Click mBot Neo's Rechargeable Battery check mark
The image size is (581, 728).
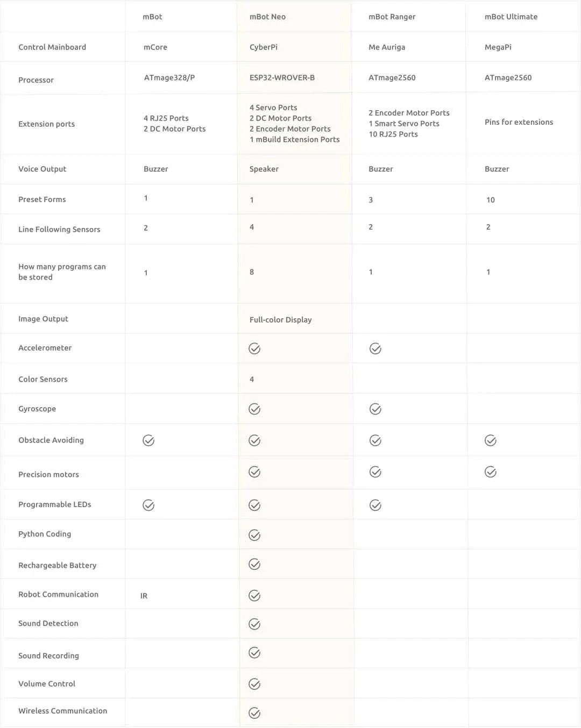pyautogui.click(x=254, y=564)
